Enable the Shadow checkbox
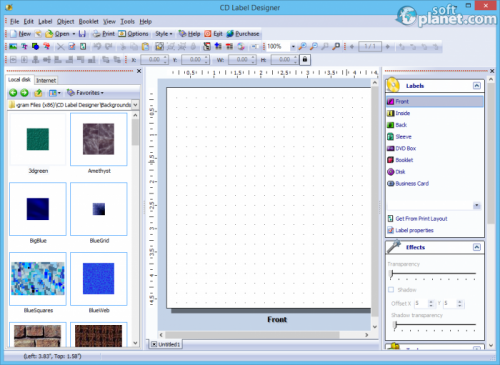 tap(391, 290)
